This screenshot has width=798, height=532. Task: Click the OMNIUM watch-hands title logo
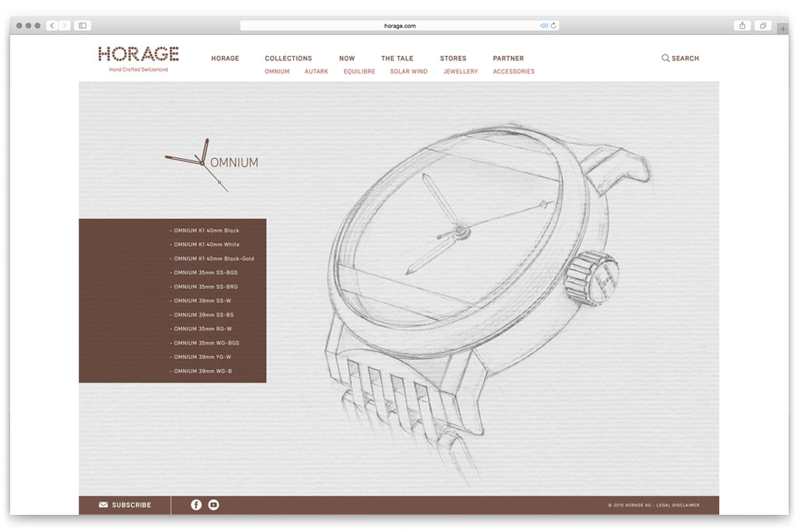pyautogui.click(x=212, y=165)
